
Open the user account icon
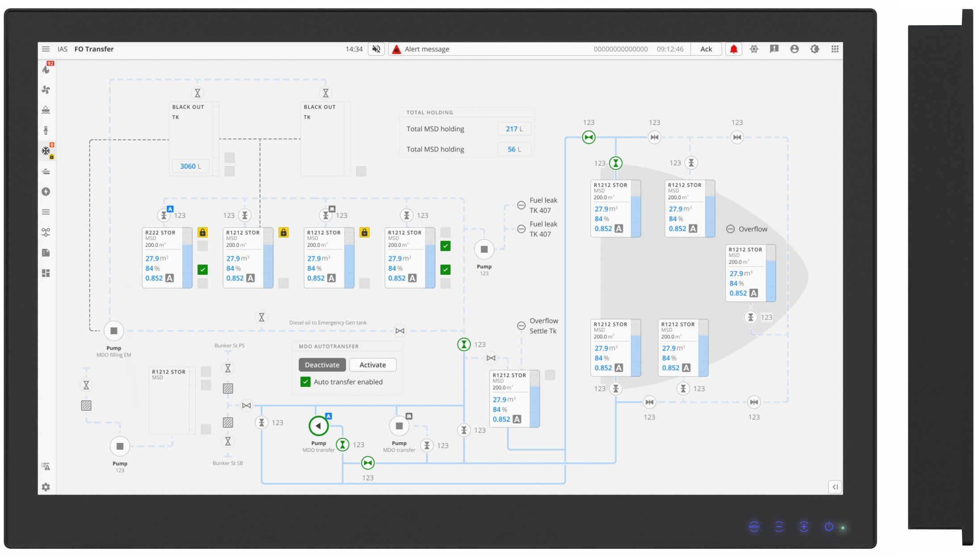tap(794, 49)
